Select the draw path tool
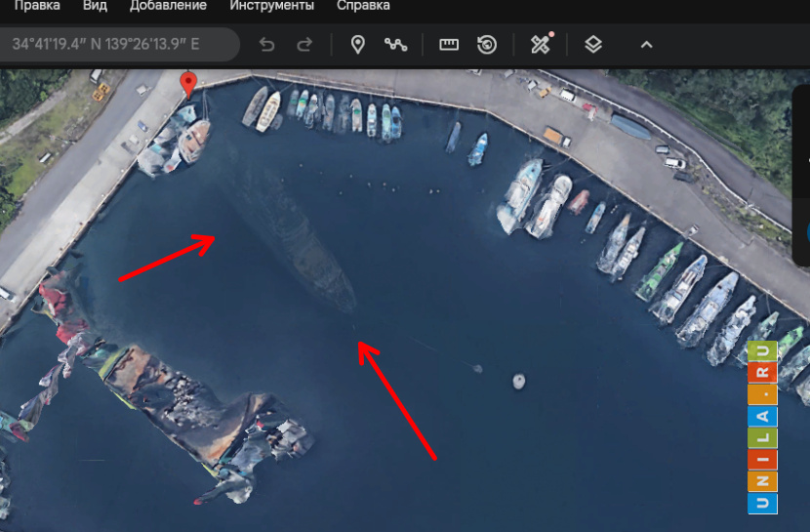Viewport: 810px width, 532px height. point(395,45)
